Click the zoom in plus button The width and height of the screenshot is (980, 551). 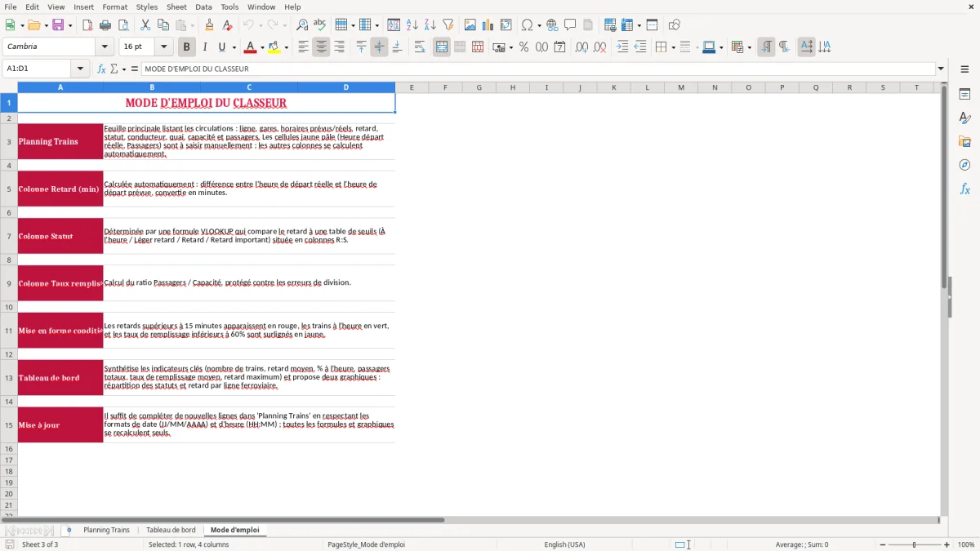pos(947,544)
